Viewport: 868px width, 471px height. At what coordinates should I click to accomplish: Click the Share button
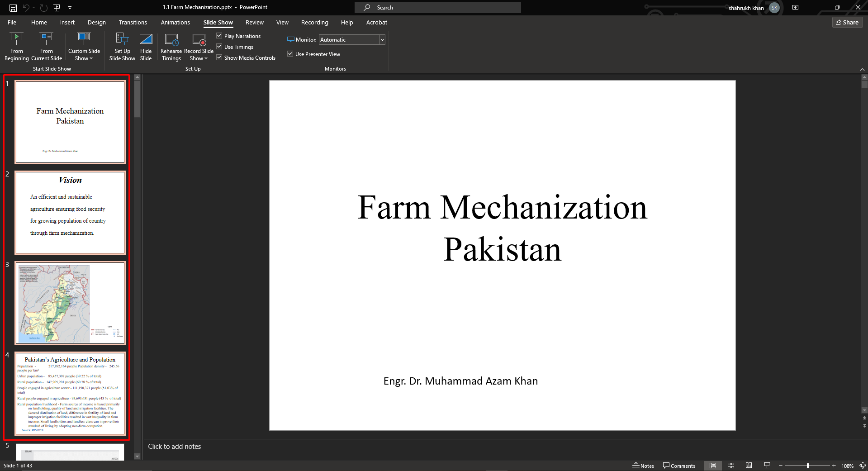click(847, 22)
